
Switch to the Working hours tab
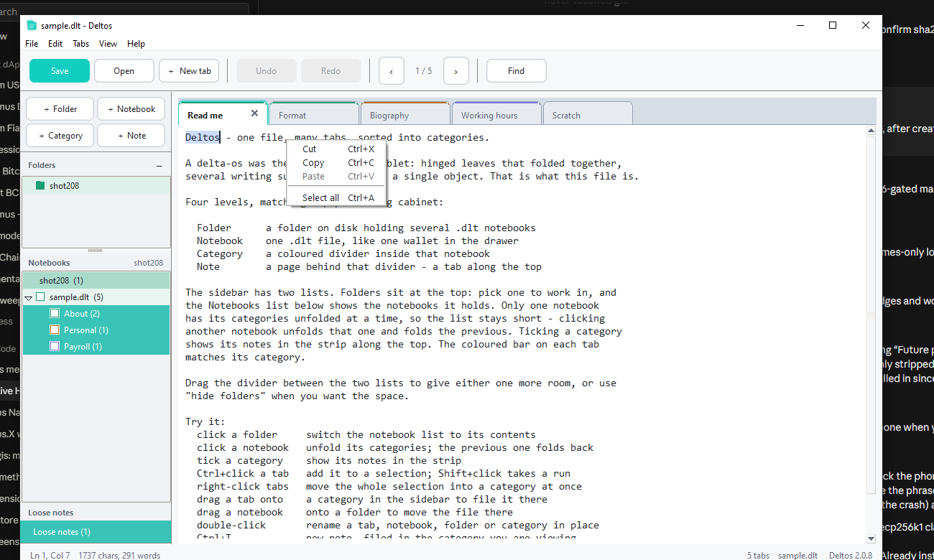(496, 115)
